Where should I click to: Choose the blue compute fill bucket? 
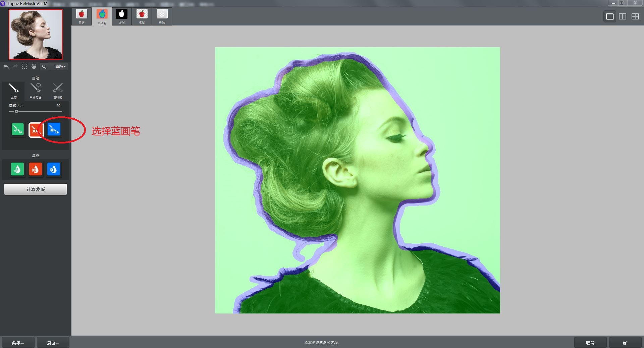tap(53, 169)
